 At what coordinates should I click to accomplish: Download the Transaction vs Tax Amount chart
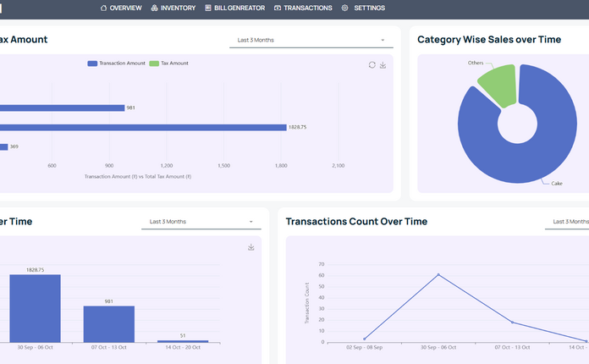click(383, 64)
